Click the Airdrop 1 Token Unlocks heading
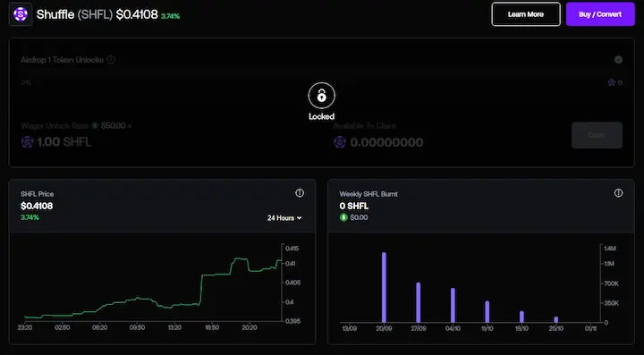 click(62, 60)
